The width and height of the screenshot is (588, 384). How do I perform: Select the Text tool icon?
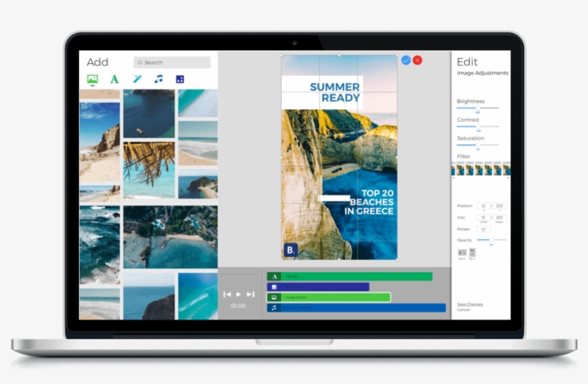114,80
